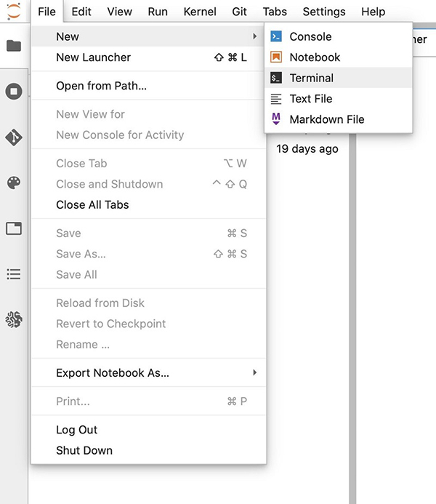Screen dimensions: 436x504
Task: Open the Edit menu
Action: pos(81,12)
